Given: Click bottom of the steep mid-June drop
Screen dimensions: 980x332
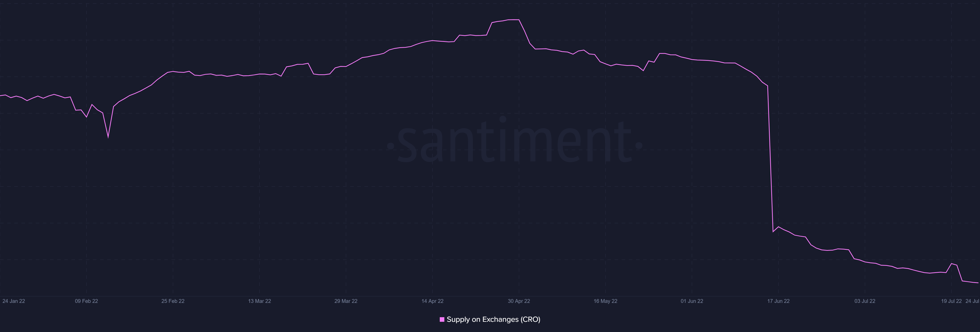Looking at the screenshot, I should tap(773, 231).
